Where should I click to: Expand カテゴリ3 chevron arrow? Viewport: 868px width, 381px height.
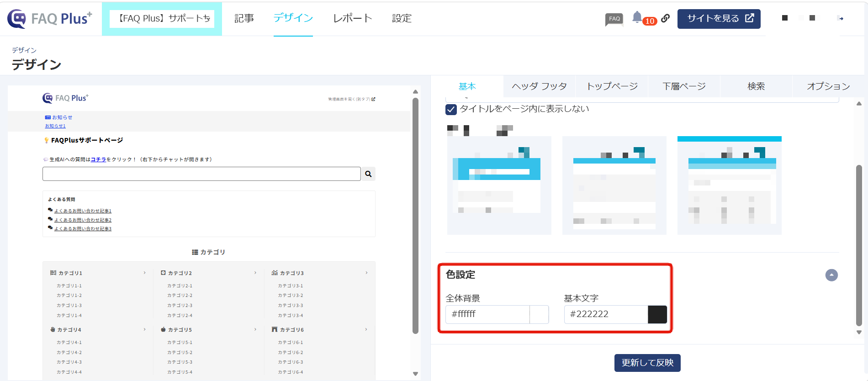[x=366, y=273]
